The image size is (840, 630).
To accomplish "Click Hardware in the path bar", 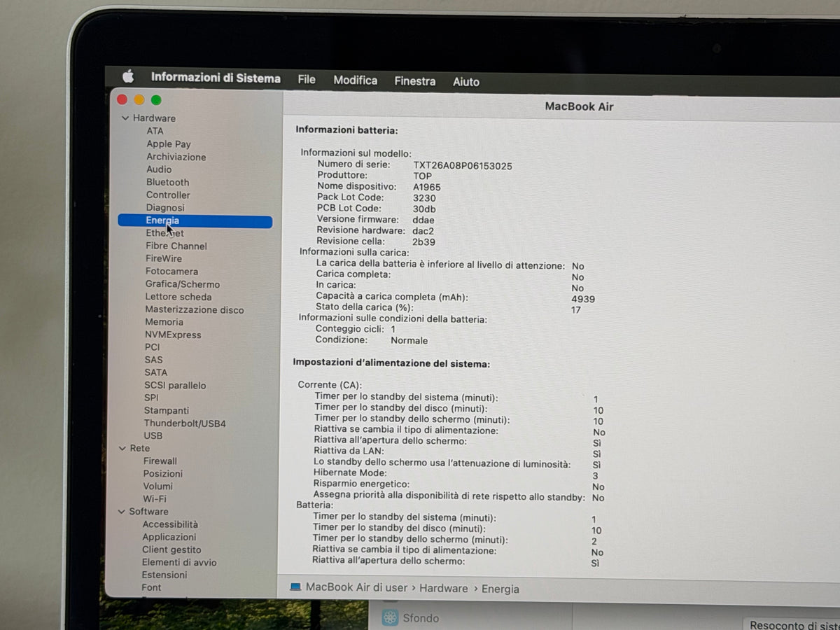I will click(x=443, y=588).
